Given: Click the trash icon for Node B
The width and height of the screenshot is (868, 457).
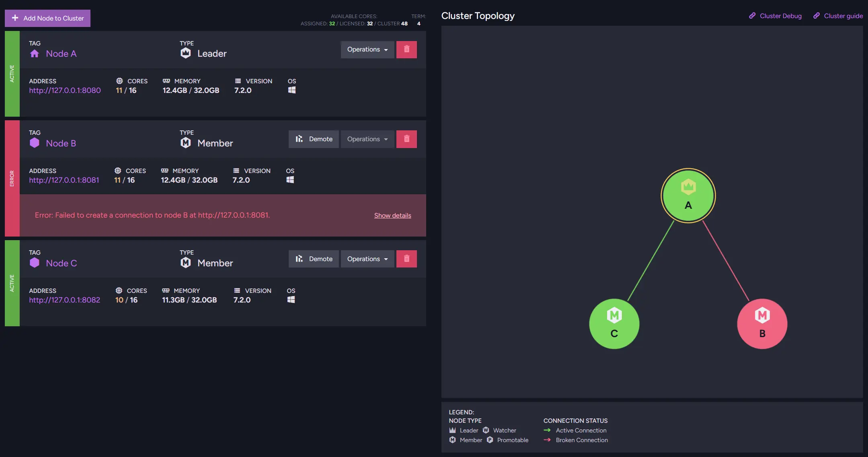Looking at the screenshot, I should [406, 139].
